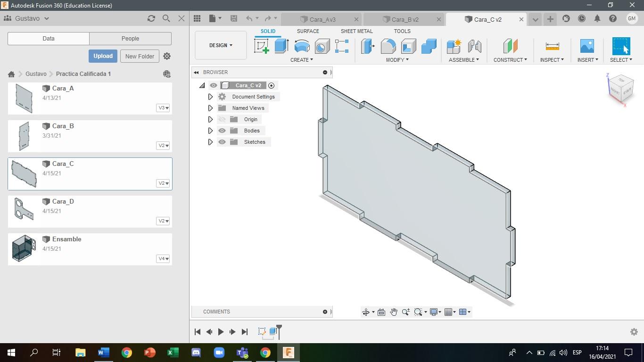644x362 pixels.
Task: Toggle visibility of Cara_C v2 component
Action: coord(214,85)
